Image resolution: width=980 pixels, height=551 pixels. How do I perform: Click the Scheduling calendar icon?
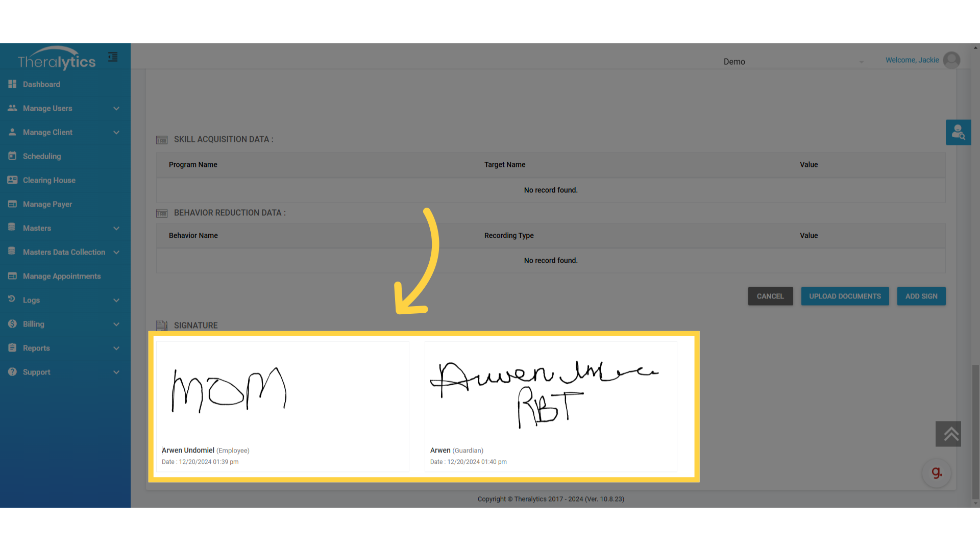12,156
